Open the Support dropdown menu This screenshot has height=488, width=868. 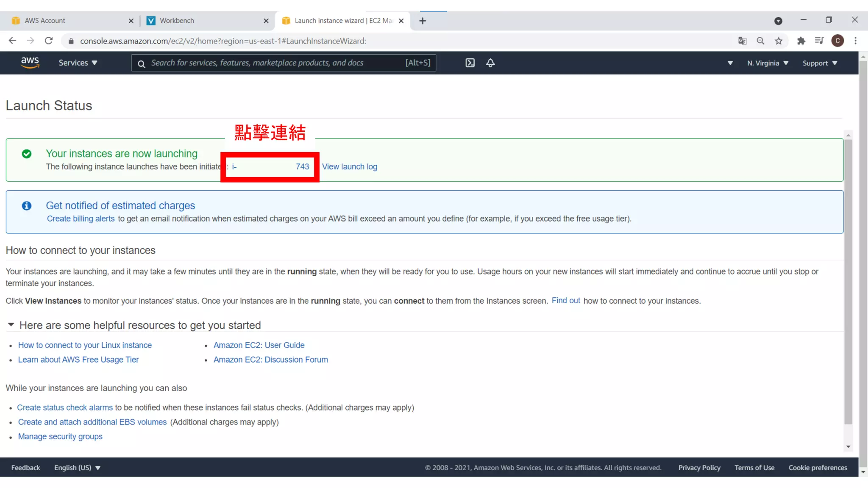(x=820, y=63)
